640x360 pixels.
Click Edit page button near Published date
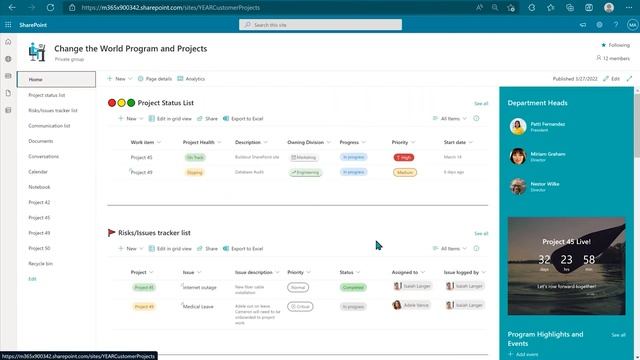[611, 78]
